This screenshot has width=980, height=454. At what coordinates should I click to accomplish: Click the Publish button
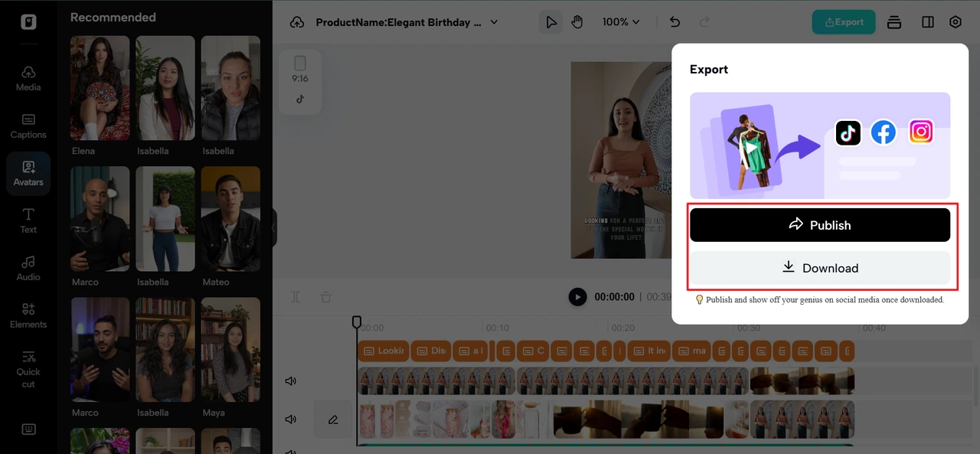(x=820, y=225)
